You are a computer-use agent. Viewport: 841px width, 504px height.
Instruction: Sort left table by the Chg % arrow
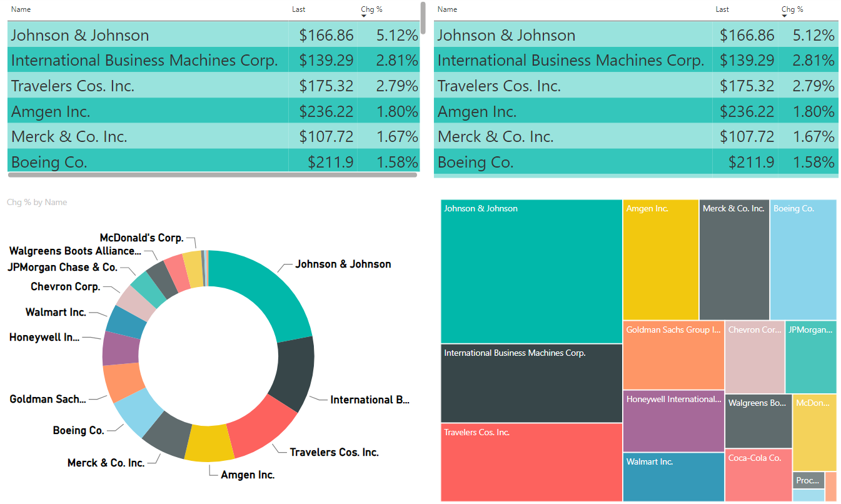(364, 16)
